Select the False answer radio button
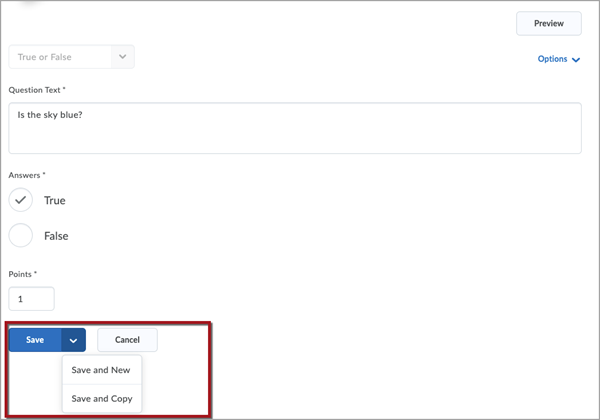Screen dimensions: 600x420 21,235
